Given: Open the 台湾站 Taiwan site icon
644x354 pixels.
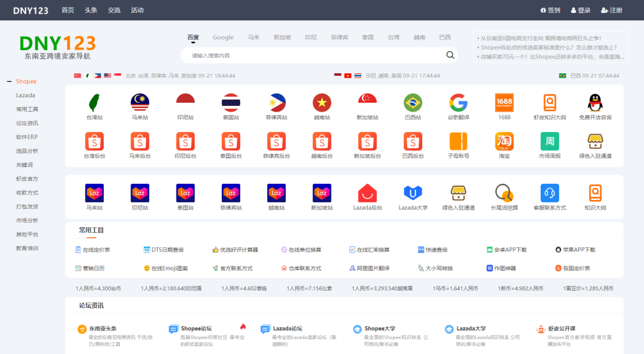Looking at the screenshot, I should pos(94,103).
